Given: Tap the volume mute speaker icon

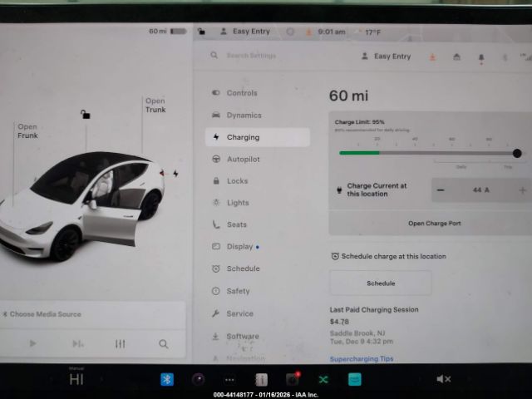Looking at the screenshot, I should click(x=443, y=379).
